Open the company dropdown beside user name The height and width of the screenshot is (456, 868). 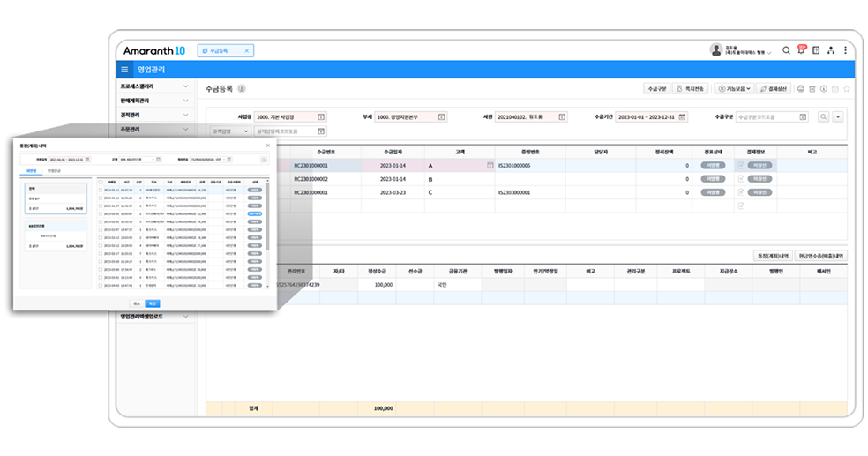coord(769,53)
